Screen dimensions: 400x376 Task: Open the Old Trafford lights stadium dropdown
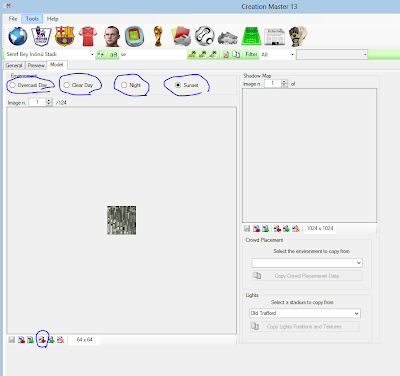pyautogui.click(x=305, y=313)
